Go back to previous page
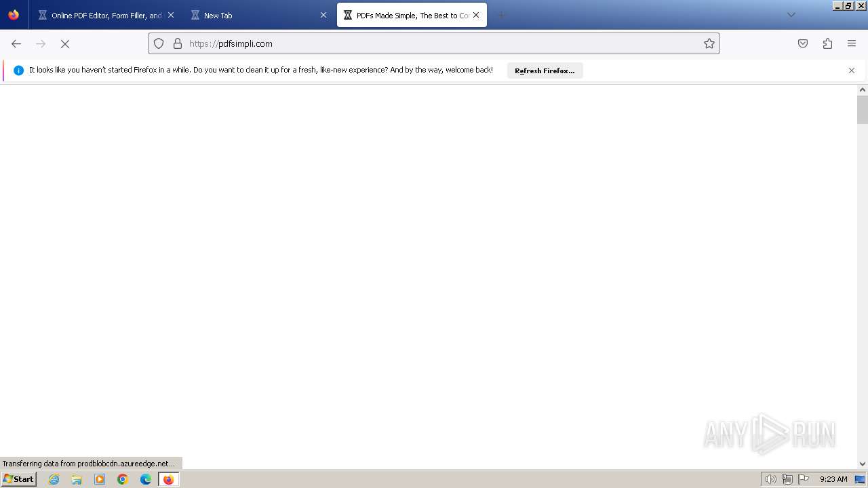Viewport: 868px width, 488px height. click(x=16, y=43)
